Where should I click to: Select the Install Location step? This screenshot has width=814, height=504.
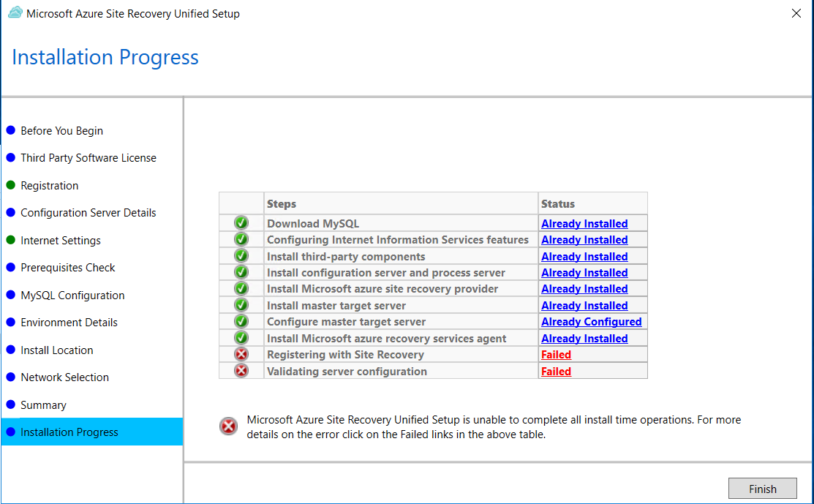56,350
